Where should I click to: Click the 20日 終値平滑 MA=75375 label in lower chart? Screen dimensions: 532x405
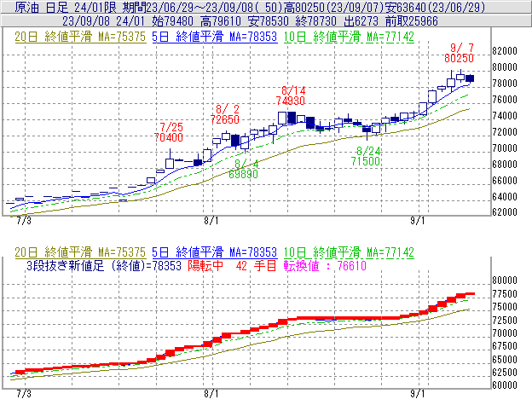tap(80, 252)
